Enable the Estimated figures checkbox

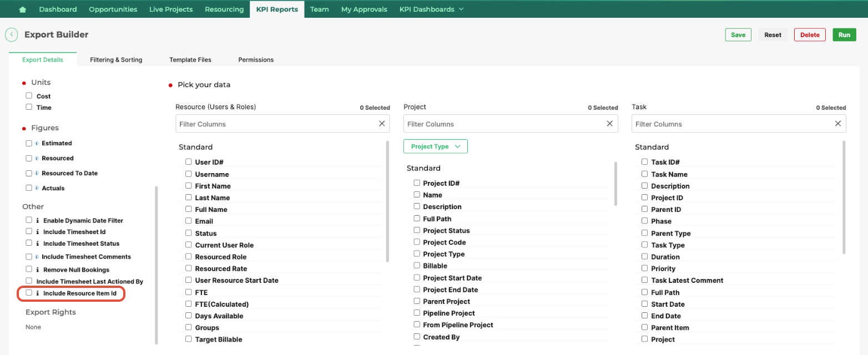[29, 143]
